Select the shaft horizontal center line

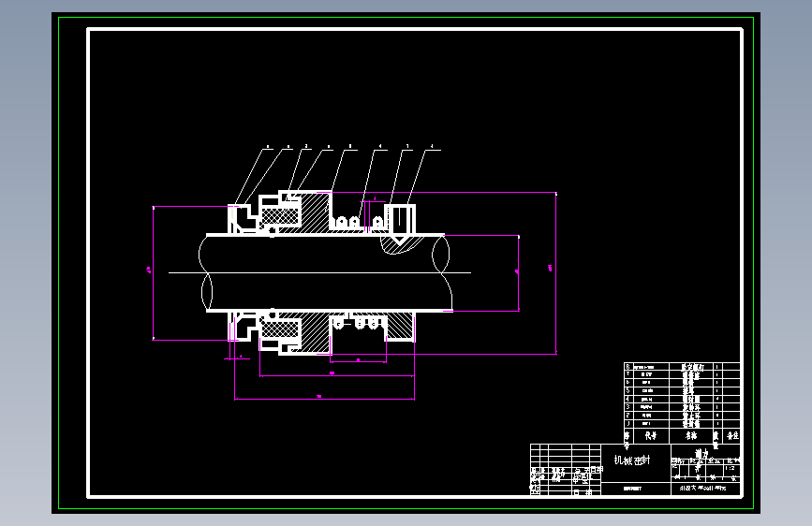(319, 272)
